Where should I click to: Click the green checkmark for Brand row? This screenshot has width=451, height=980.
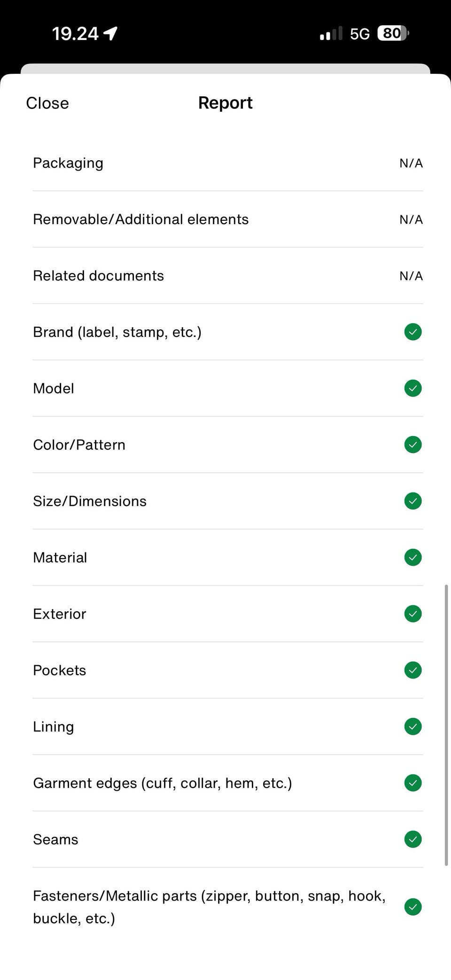(412, 332)
